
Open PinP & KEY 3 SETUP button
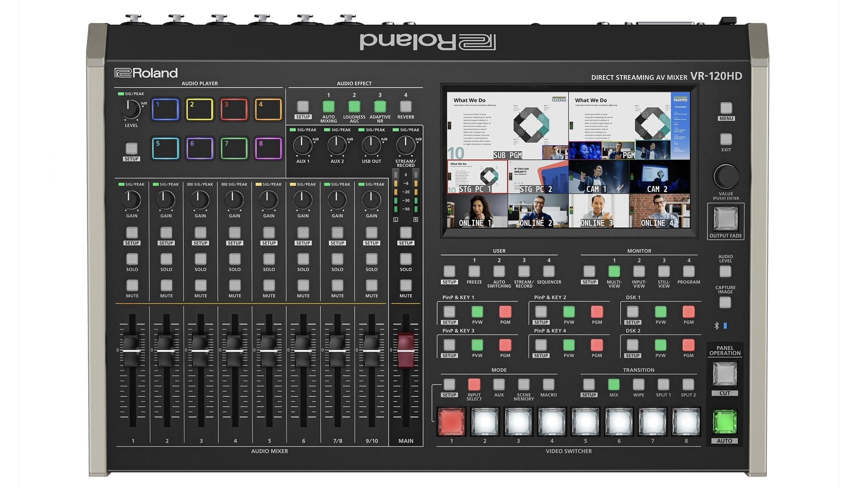pos(449,345)
